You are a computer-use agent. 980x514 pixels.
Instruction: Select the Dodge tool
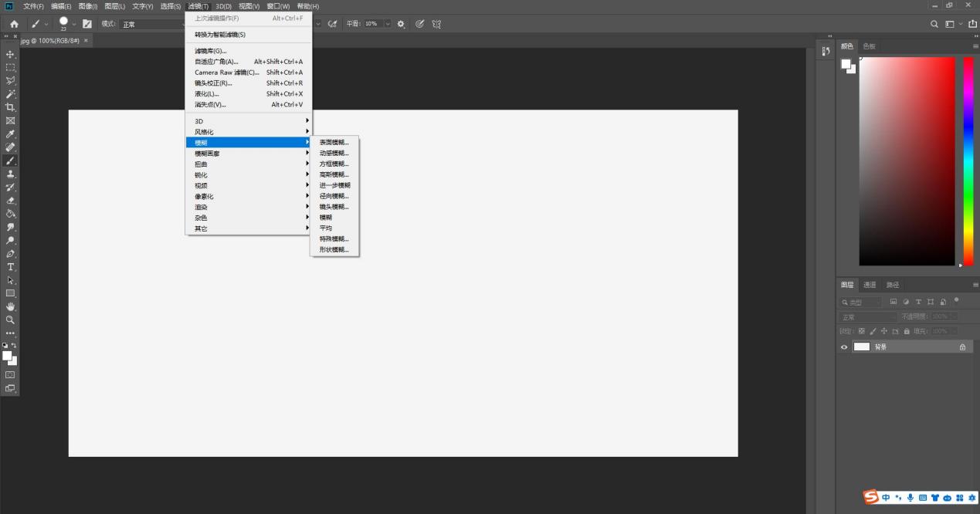(11, 240)
